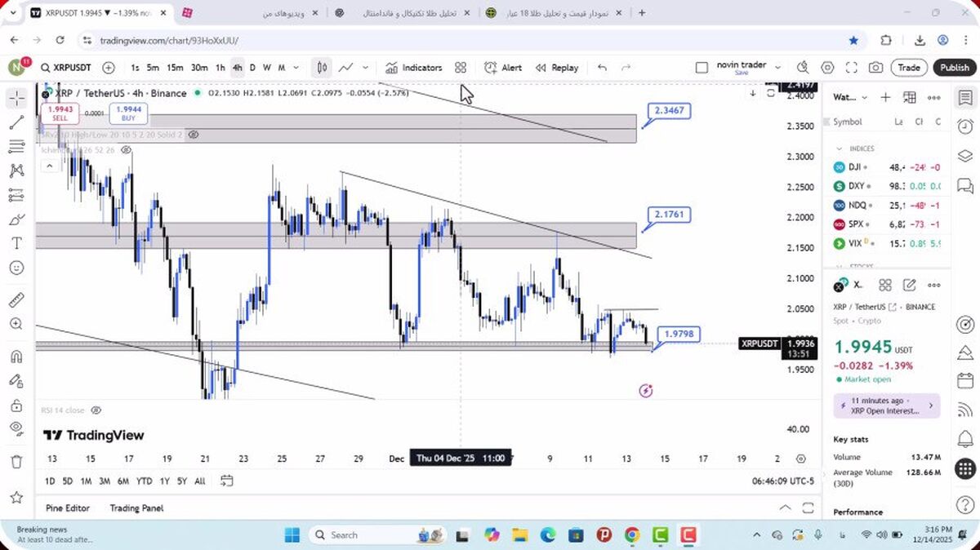Enter fullscreen mode
The height and width of the screenshot is (550, 980).
[x=851, y=68]
